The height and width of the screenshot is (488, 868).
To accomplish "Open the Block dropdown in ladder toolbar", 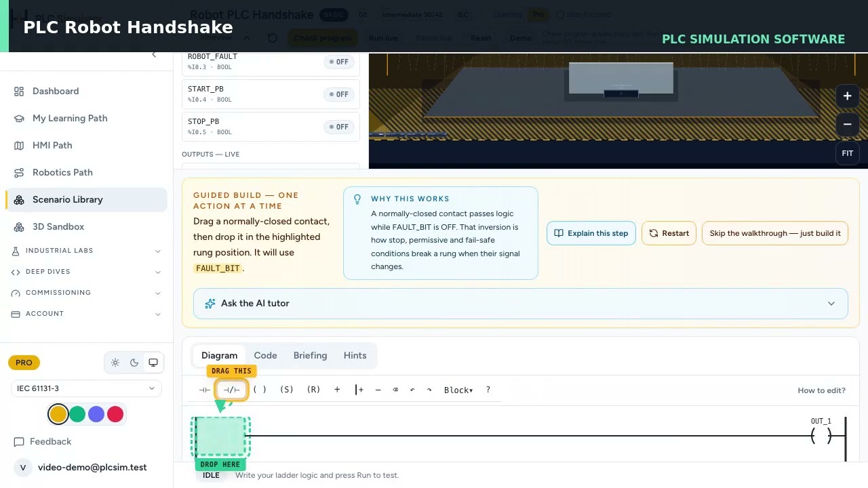I will pyautogui.click(x=458, y=390).
